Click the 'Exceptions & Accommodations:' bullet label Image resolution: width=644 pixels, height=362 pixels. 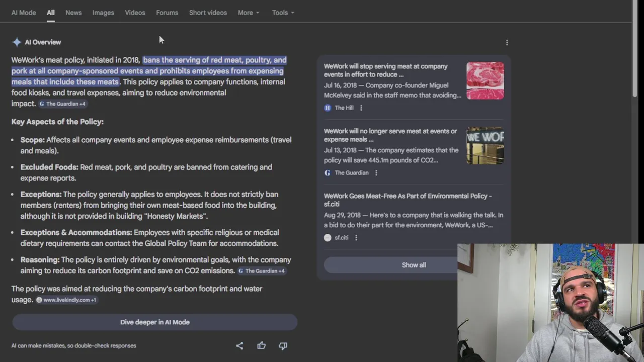coord(76,232)
